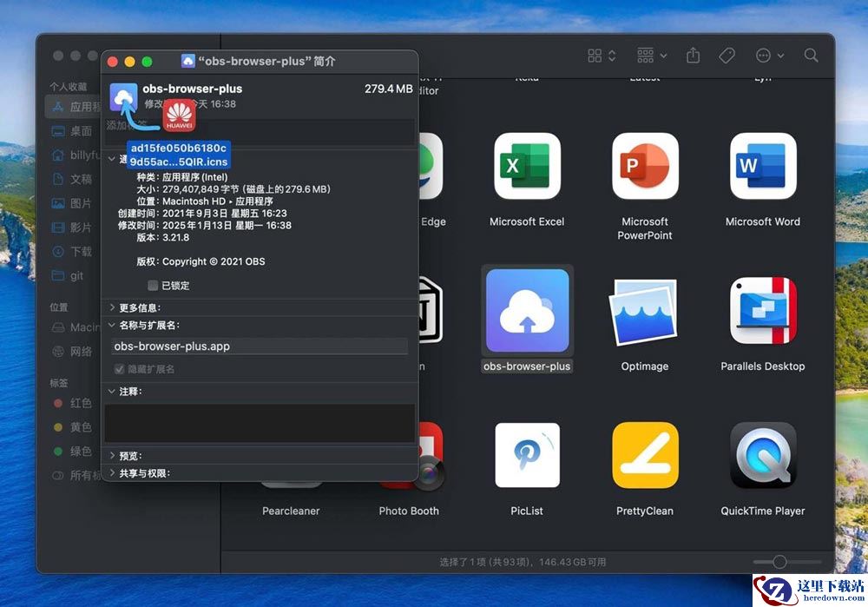
Task: Select 绿色 green tag in sidebar
Action: pyautogui.click(x=72, y=452)
